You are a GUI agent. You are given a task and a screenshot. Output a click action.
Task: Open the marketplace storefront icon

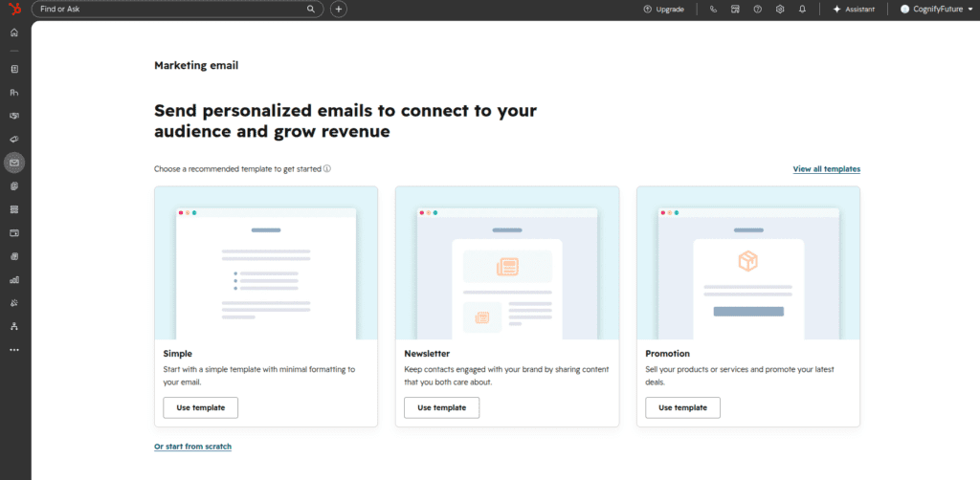736,10
